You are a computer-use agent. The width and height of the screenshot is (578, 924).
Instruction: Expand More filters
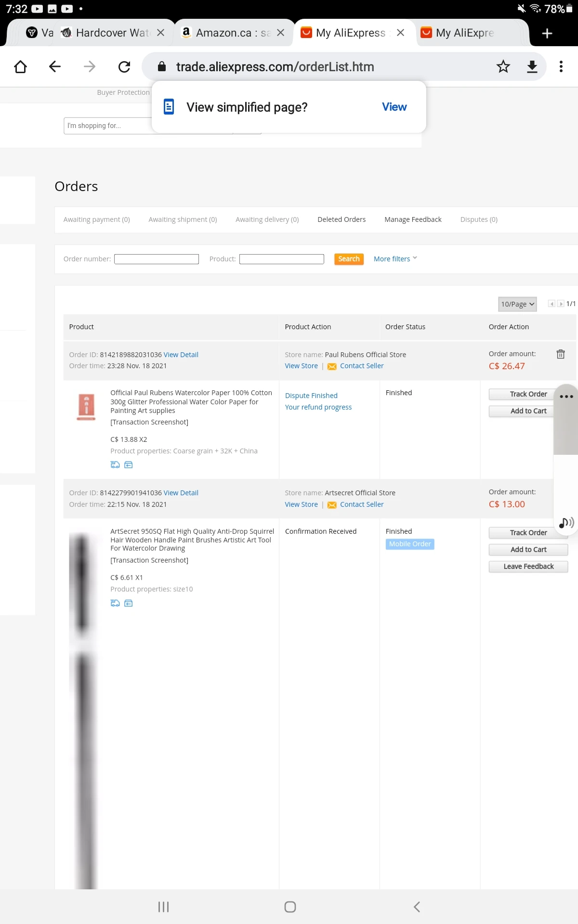pyautogui.click(x=395, y=259)
